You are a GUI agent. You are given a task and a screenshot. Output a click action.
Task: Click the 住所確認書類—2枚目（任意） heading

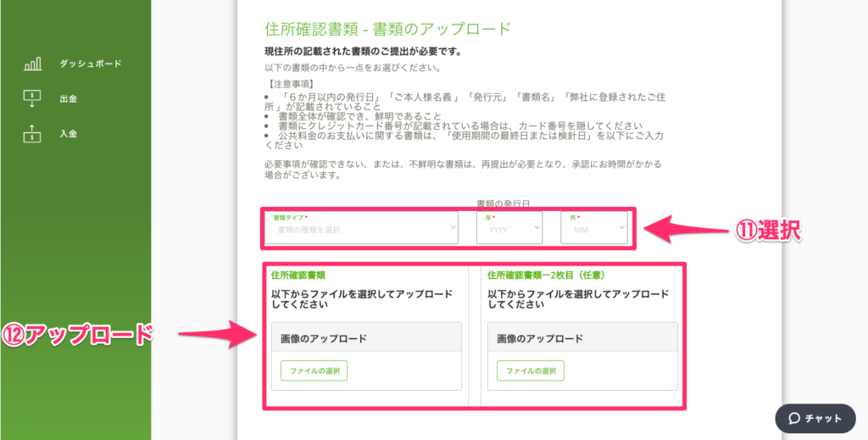point(545,276)
